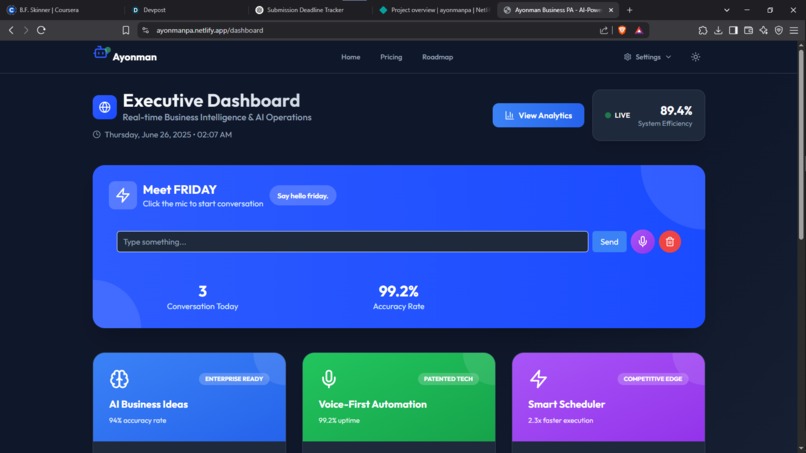This screenshot has width=806, height=453.
Task: Click the red trash button to clear chat
Action: 670,242
